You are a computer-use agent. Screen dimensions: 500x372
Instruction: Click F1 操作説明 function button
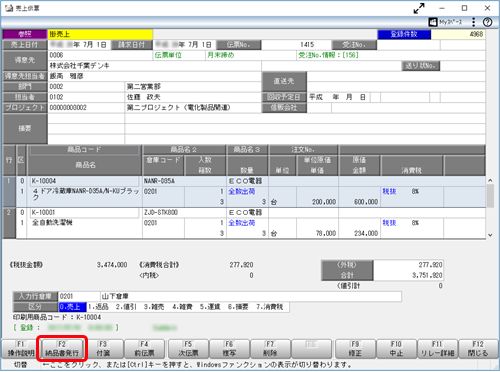tap(21, 349)
